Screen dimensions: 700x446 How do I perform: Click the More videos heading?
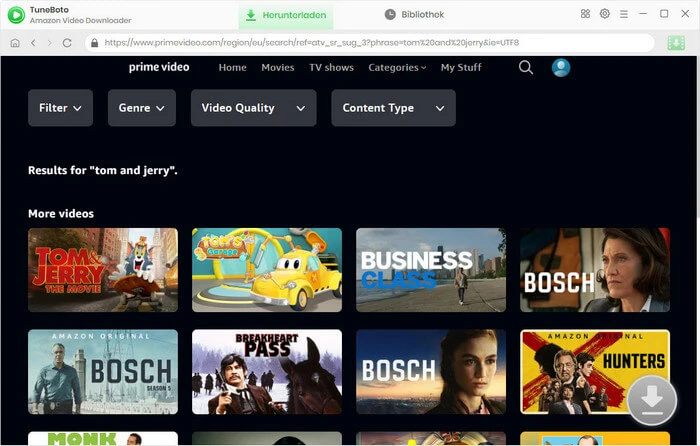click(x=61, y=214)
